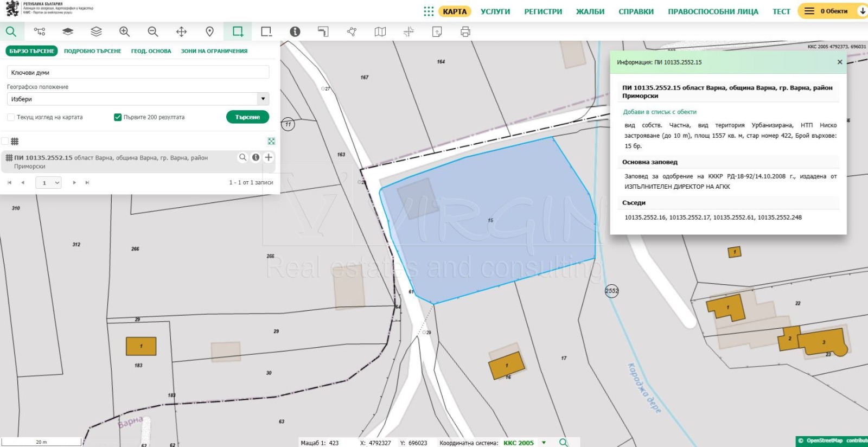The image size is (868, 447).
Task: Click 'Добави в списък с обекти' link
Action: [x=660, y=112]
